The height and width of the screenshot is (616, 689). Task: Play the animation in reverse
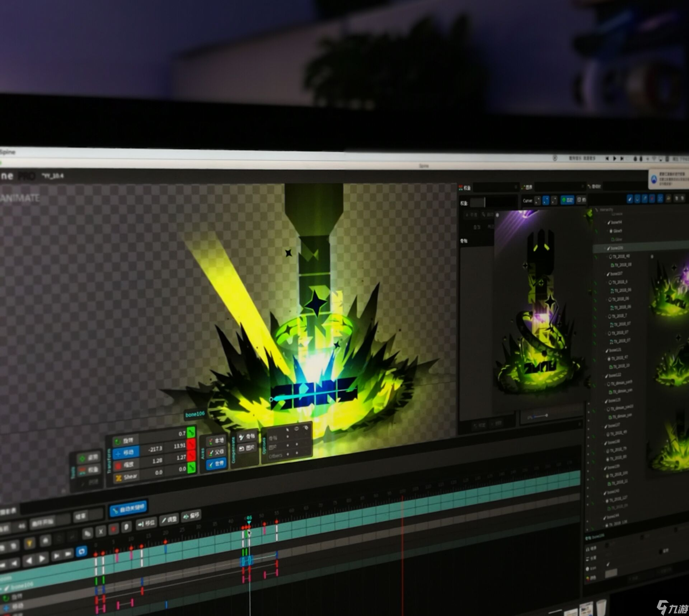pyautogui.click(x=29, y=560)
